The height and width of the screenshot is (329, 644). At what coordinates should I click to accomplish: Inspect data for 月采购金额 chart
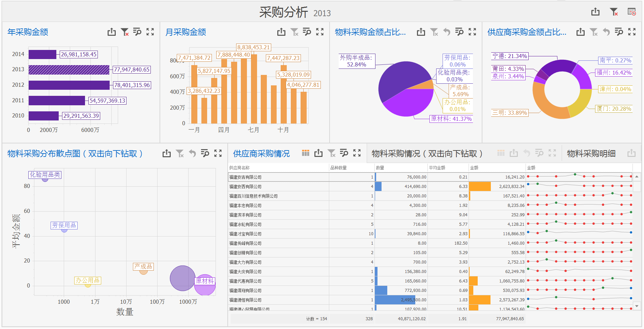[x=307, y=32]
